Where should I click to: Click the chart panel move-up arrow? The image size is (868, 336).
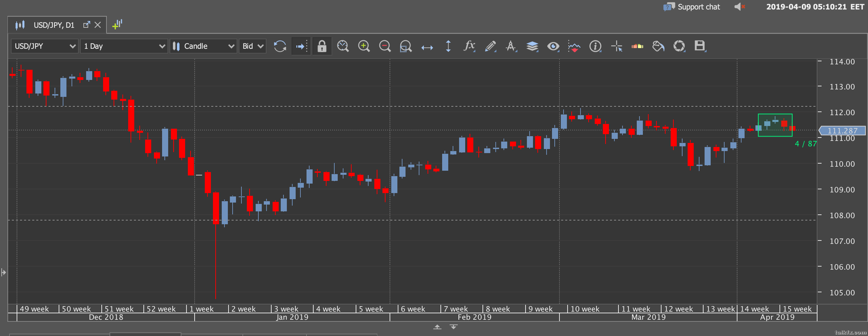(x=437, y=327)
